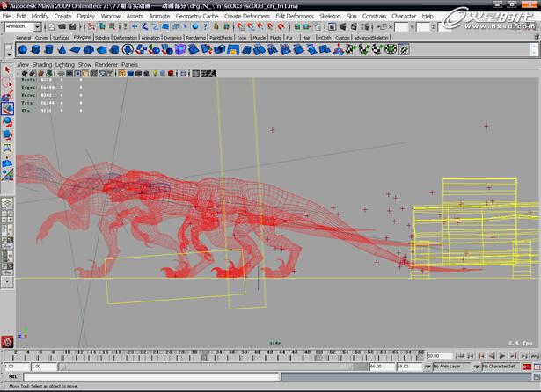
Task: Toggle the red textured cube panel icon
Action: [x=171, y=74]
